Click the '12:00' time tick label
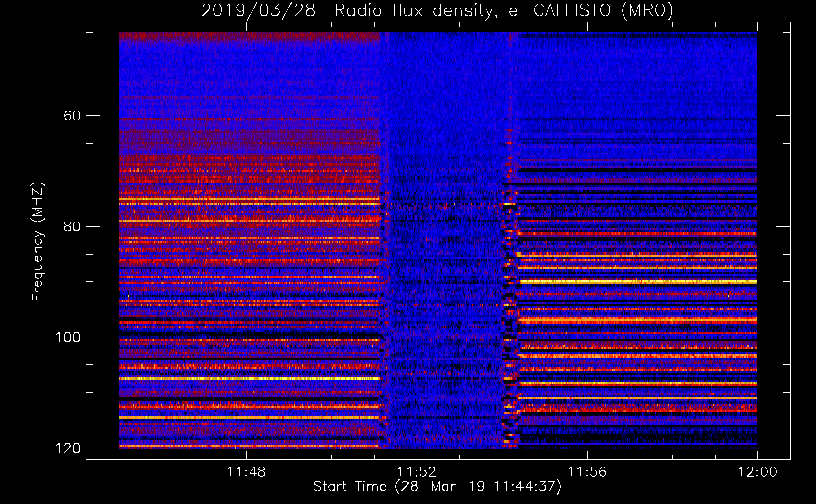This screenshot has height=504, width=816. coord(757,472)
